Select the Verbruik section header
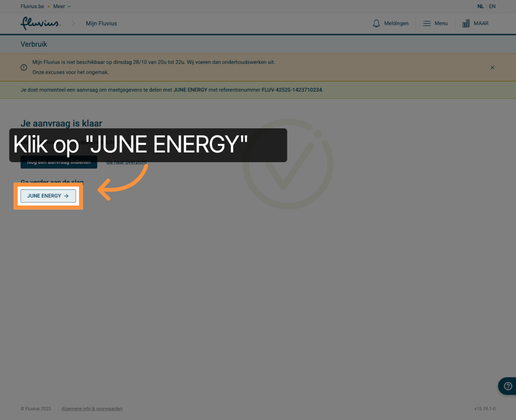516x420 pixels. click(34, 44)
